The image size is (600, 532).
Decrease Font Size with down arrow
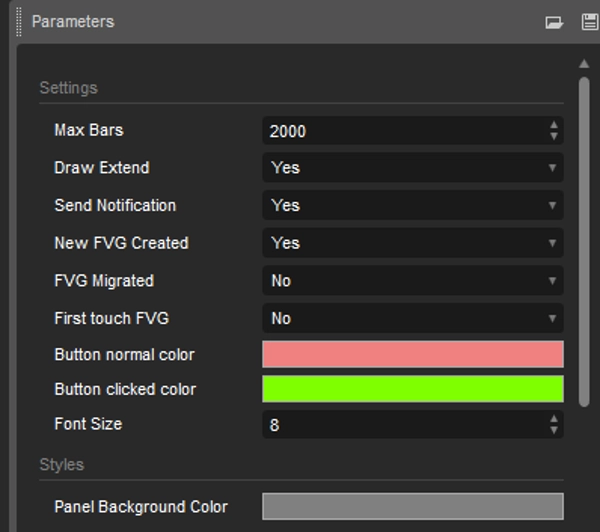553,430
